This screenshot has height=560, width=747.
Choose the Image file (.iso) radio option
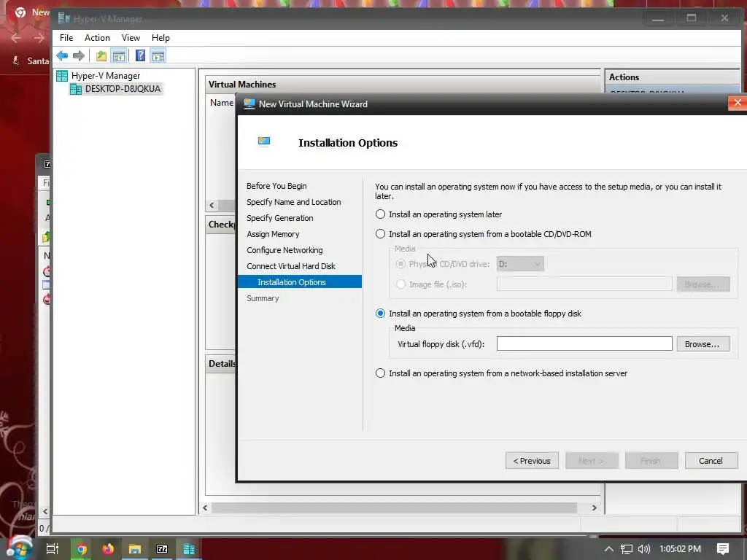[x=400, y=284]
